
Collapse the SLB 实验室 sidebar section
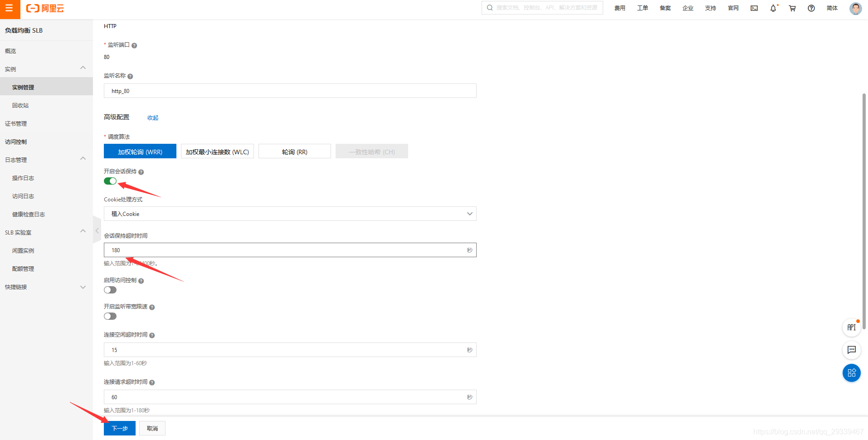click(x=83, y=231)
